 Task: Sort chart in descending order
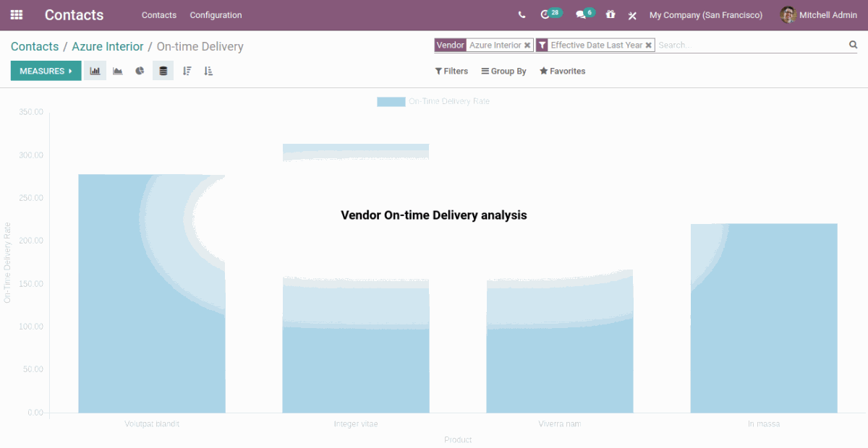tap(187, 71)
